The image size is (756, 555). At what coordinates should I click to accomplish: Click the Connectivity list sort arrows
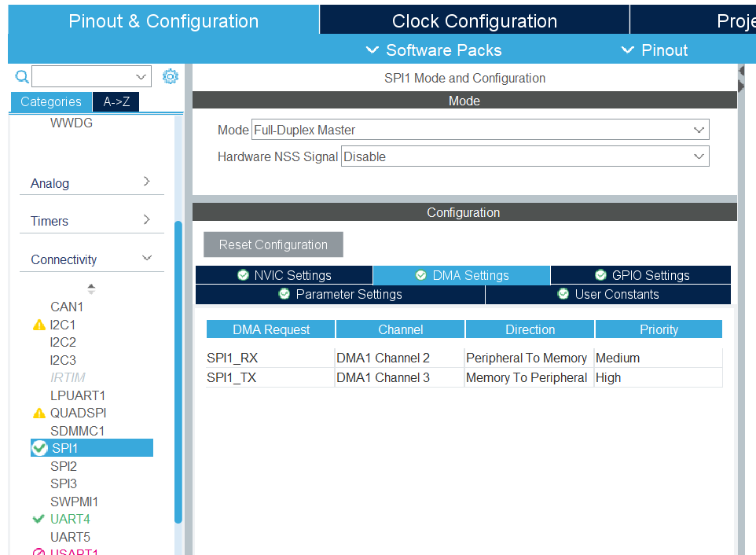pos(91,289)
